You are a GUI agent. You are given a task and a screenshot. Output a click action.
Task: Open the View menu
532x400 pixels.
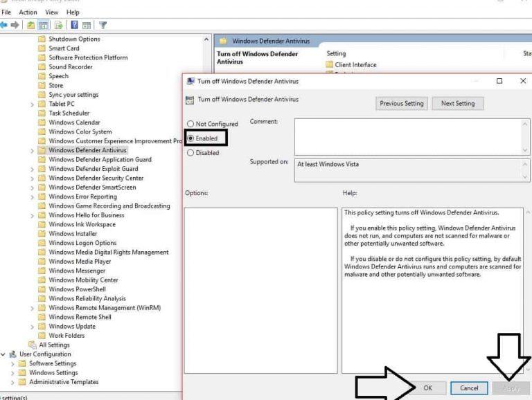tap(52, 12)
